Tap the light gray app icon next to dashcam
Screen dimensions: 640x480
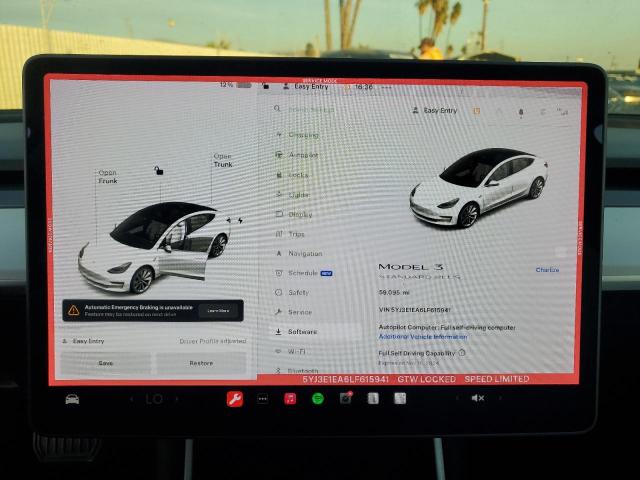point(373,398)
